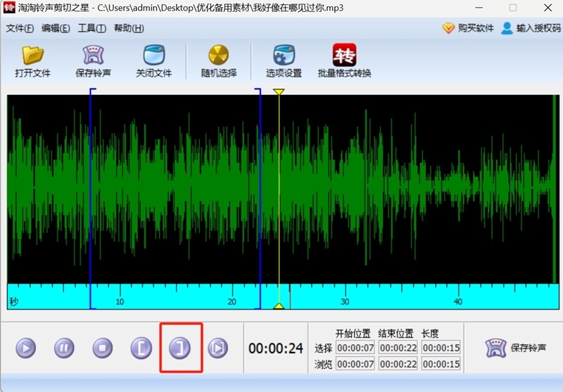Minimize the ringtone cutter window
Image resolution: width=563 pixels, height=392 pixels.
coord(479,8)
